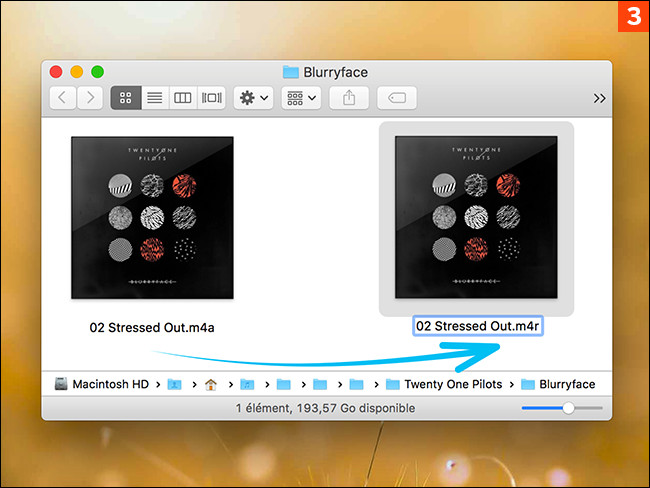Click the home folder icon in path bar
Viewport: 650px width, 488px height.
(x=211, y=384)
